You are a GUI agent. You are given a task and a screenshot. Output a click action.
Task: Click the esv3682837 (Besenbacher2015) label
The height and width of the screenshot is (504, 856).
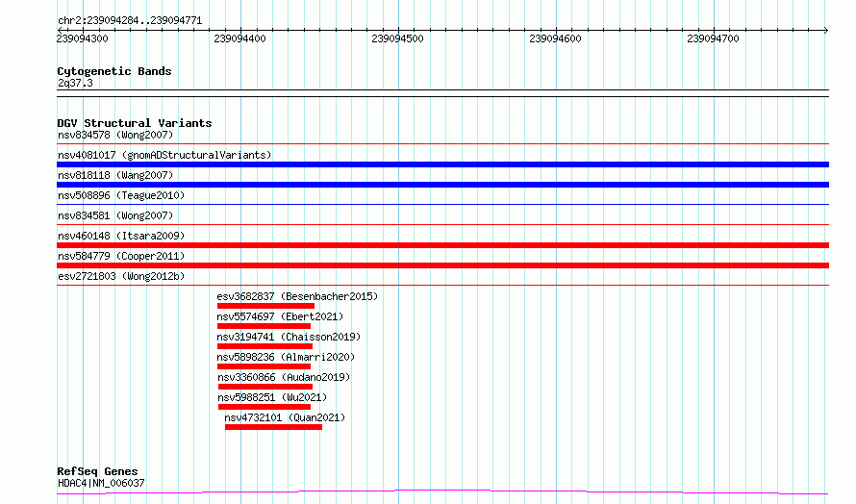(297, 296)
